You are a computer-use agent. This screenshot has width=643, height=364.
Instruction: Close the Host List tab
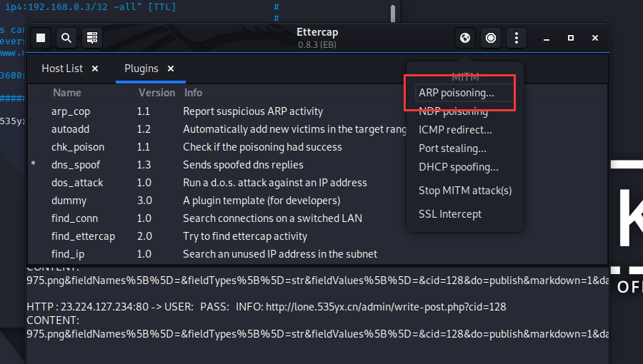[x=95, y=69]
